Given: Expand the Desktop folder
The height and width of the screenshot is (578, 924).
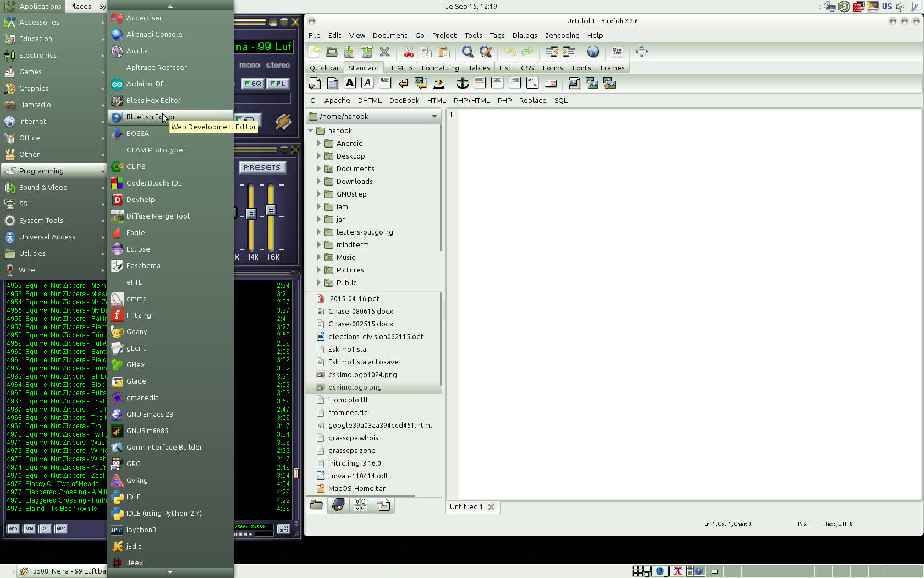Looking at the screenshot, I should 318,156.
